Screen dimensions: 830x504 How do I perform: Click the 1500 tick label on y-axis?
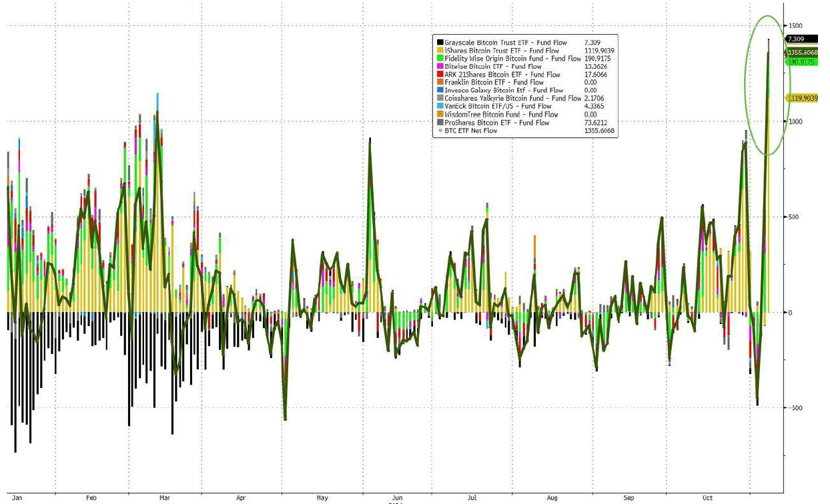795,25
